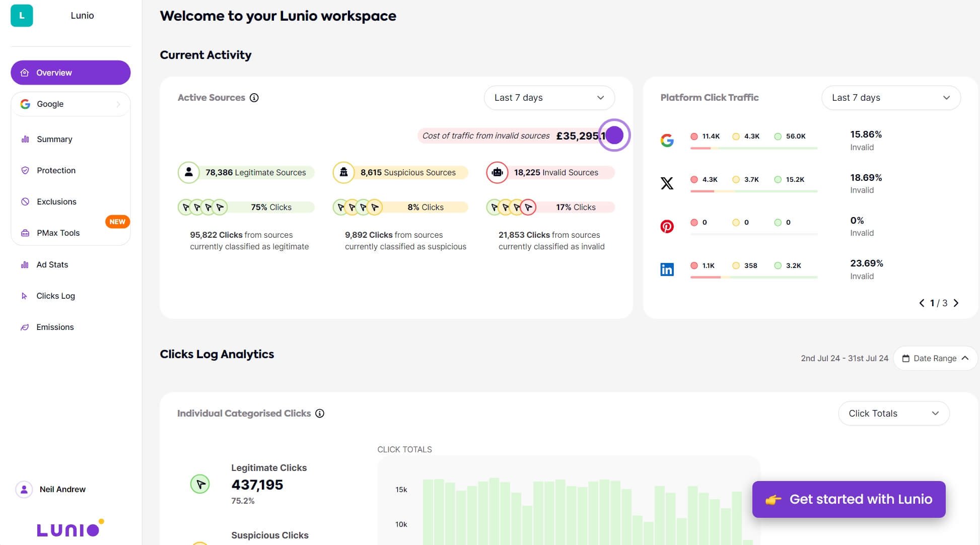Click Get started with Lunio button
The image size is (980, 545).
tap(849, 499)
